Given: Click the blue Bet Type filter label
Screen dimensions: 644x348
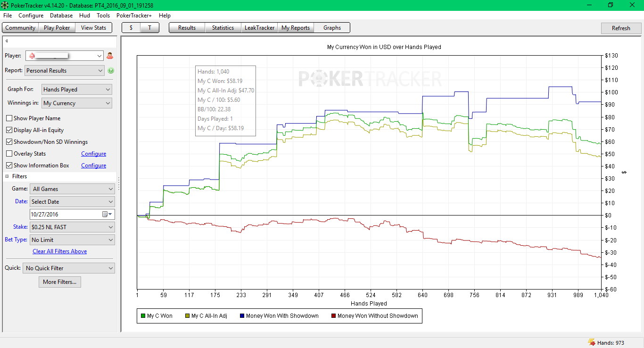Looking at the screenshot, I should click(x=16, y=240).
